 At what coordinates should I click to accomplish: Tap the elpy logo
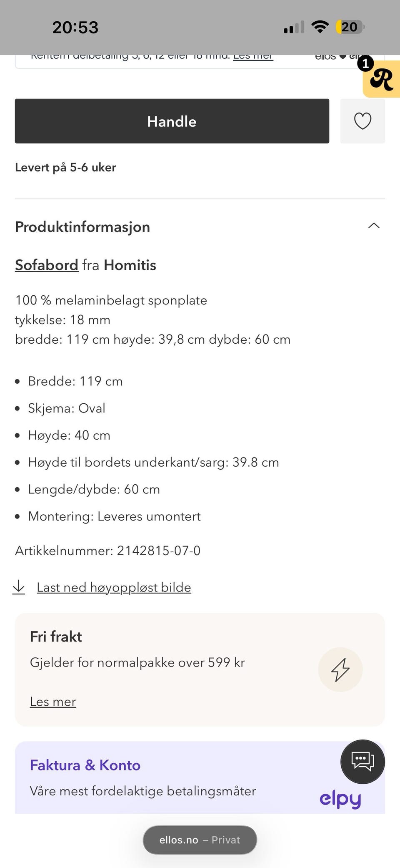tap(340, 799)
